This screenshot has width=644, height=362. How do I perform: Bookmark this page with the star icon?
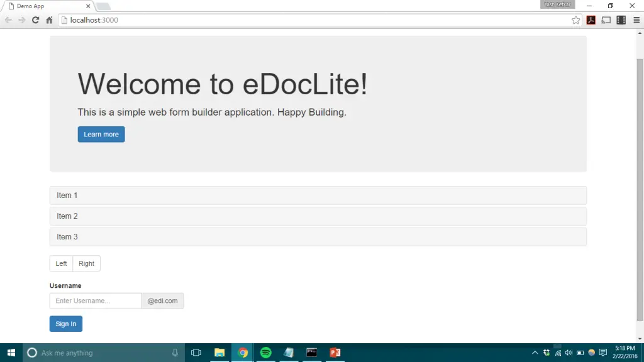[x=575, y=20]
